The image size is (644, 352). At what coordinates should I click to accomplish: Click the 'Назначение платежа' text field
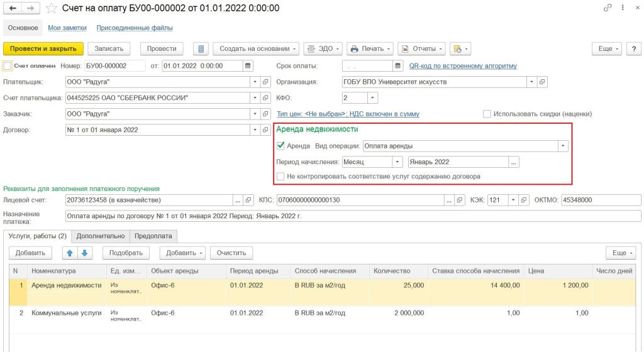click(x=352, y=216)
